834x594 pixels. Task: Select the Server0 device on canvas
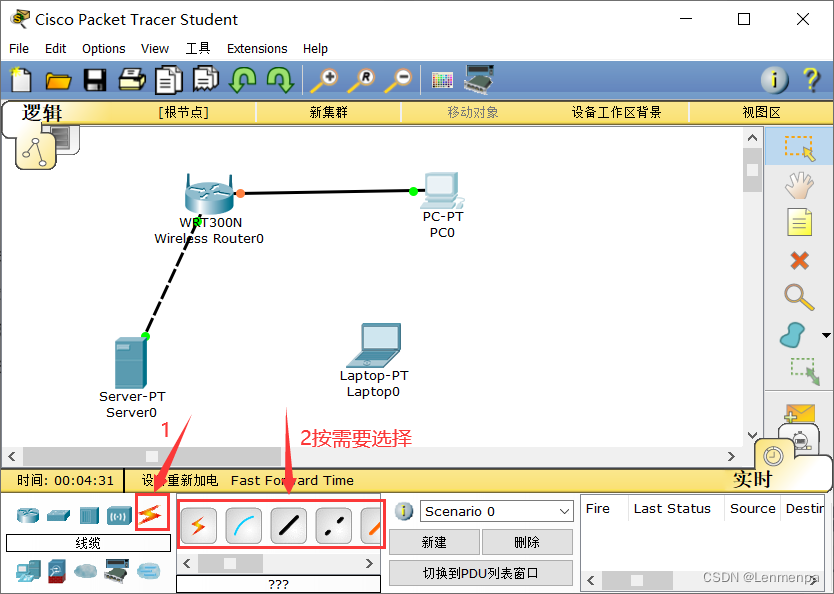pos(130,363)
